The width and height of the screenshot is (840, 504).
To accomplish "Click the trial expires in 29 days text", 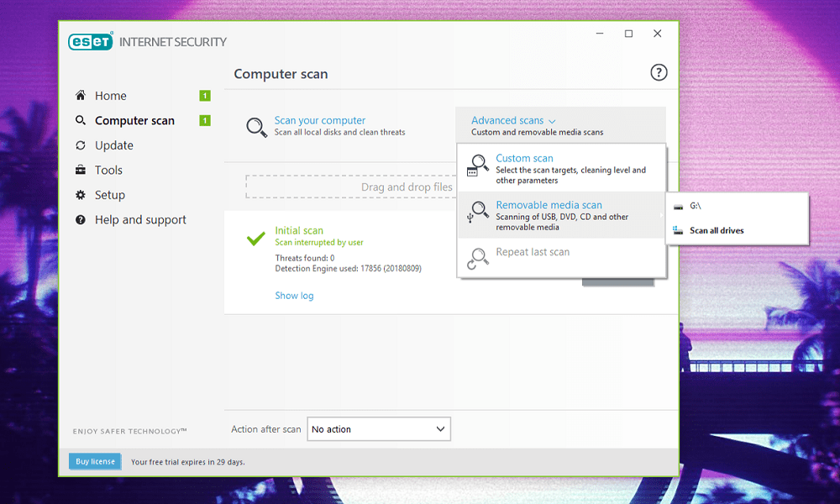I will tap(188, 462).
